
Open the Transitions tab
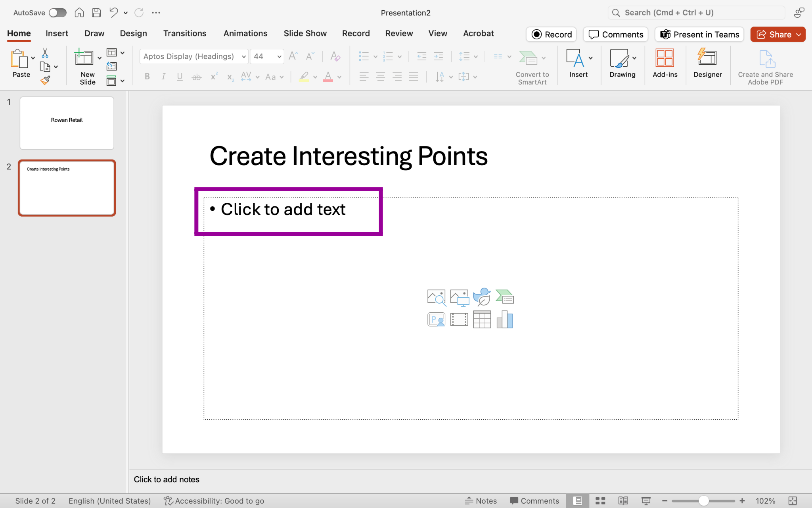pos(185,33)
